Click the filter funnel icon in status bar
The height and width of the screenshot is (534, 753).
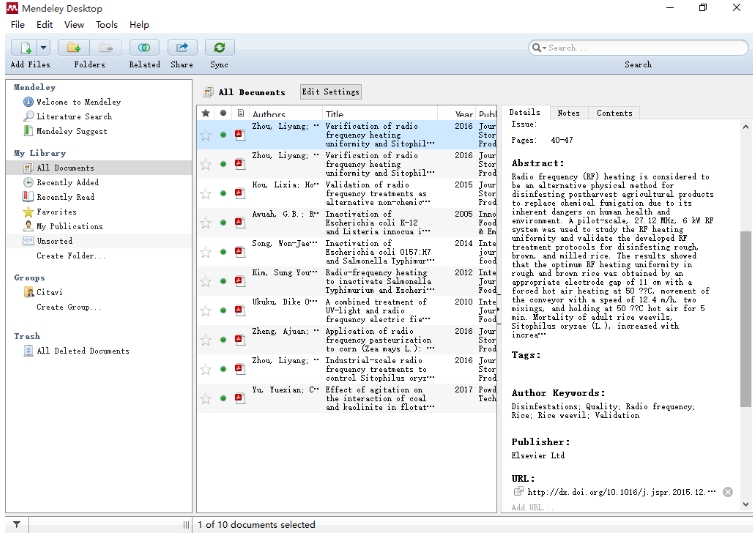(x=16, y=524)
